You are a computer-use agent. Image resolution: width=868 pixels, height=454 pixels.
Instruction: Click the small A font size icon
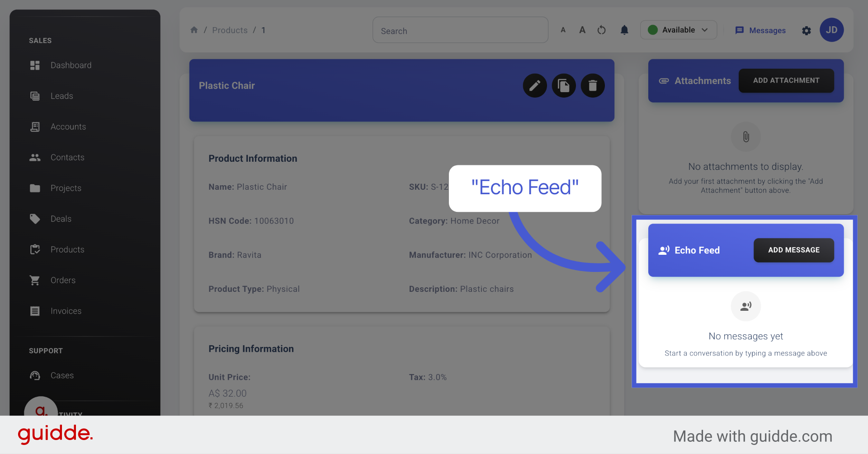(563, 30)
